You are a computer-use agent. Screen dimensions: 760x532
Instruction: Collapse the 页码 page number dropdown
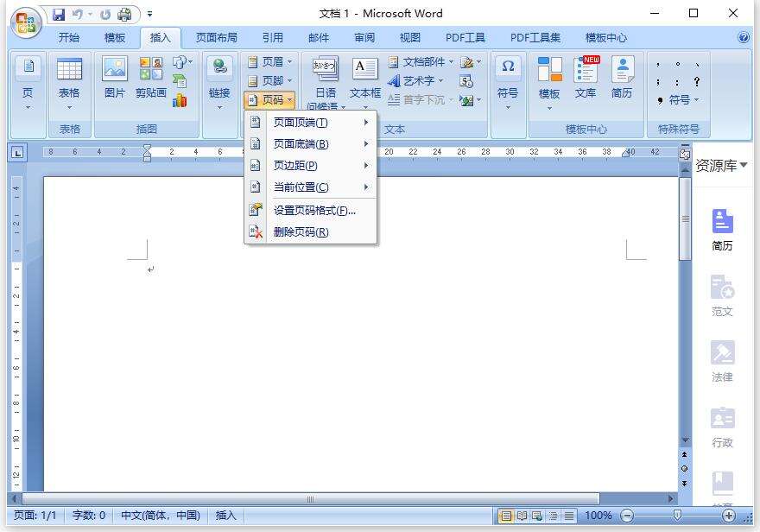pos(270,100)
